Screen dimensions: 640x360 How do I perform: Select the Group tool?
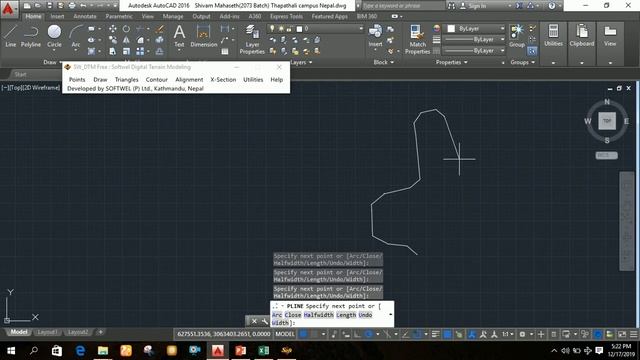[517, 36]
